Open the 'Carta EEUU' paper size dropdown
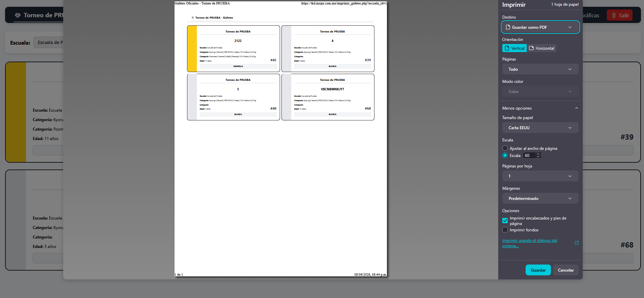 tap(540, 128)
